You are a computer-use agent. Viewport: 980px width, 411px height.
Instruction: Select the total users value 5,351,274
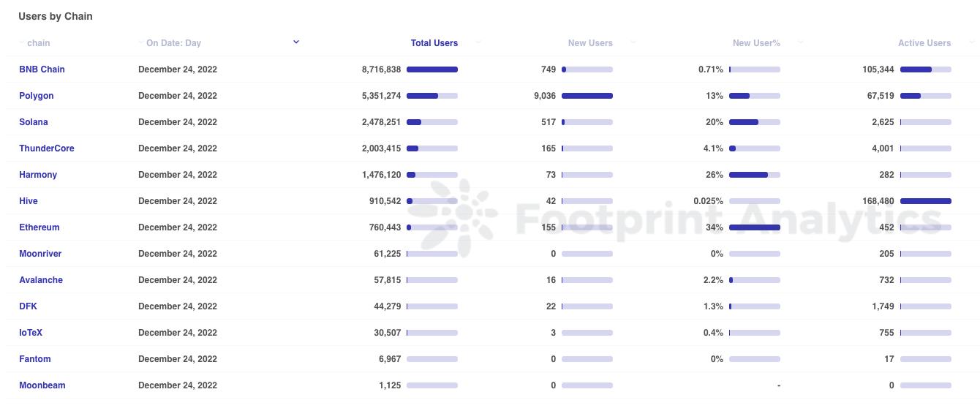point(381,96)
